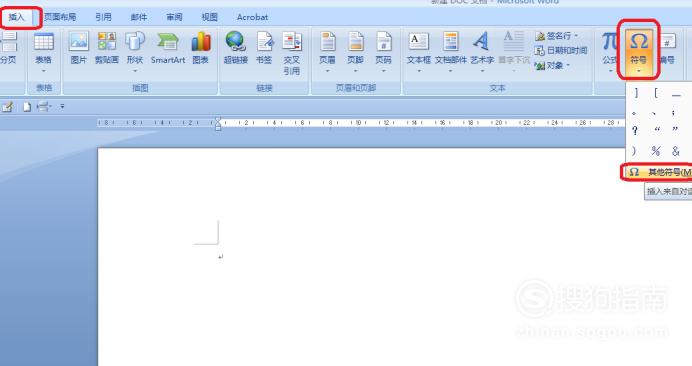The width and height of the screenshot is (692, 366).
Task: Open the 页眉 header button
Action: (327, 52)
